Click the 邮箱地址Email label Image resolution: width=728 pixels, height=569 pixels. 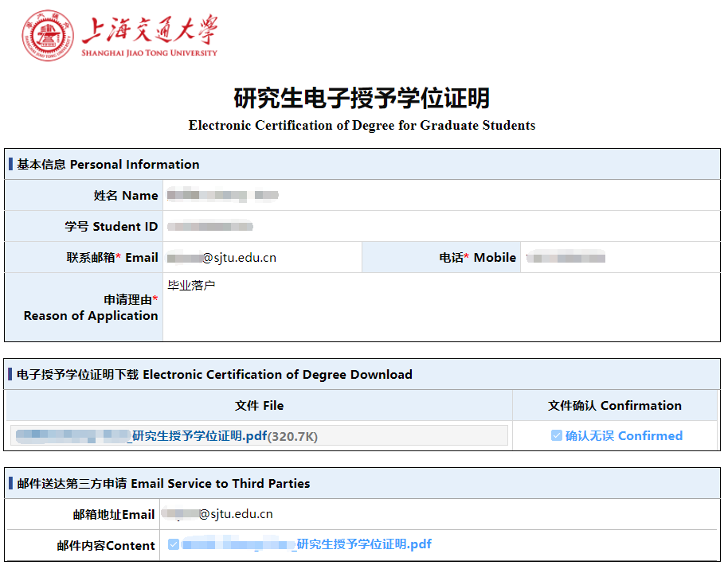tap(114, 514)
